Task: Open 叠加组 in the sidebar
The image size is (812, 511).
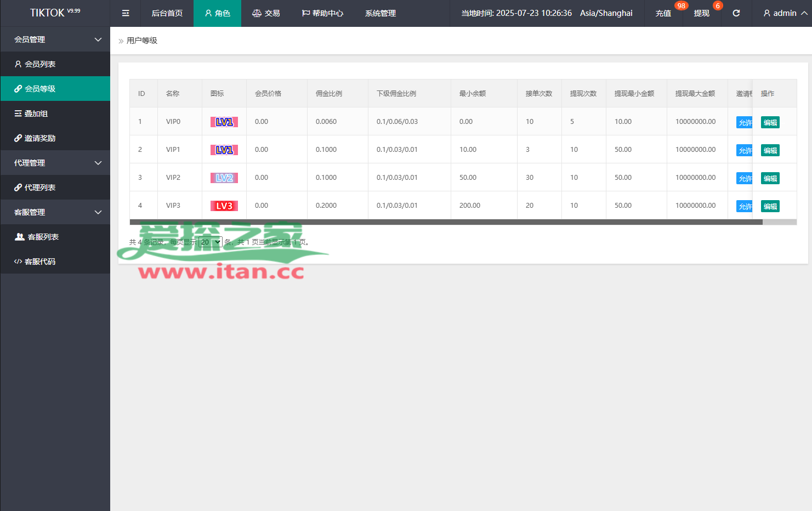Action: (55, 113)
